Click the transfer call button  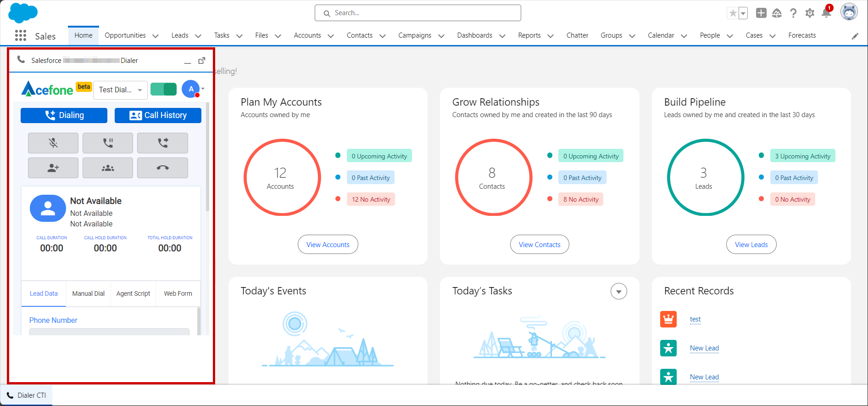pos(162,143)
